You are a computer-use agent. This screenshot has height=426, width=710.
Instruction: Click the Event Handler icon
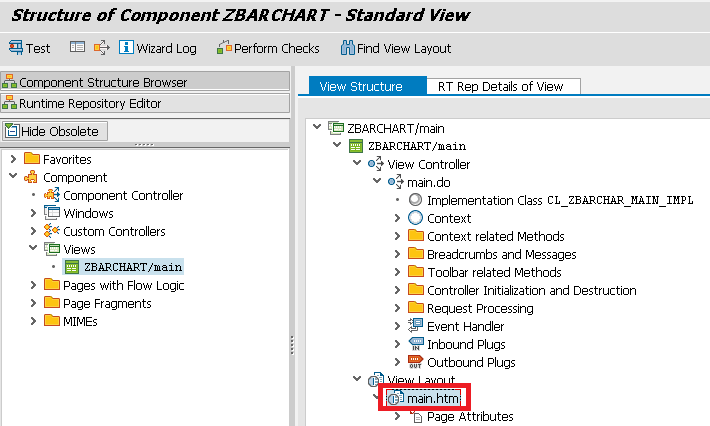tap(415, 325)
